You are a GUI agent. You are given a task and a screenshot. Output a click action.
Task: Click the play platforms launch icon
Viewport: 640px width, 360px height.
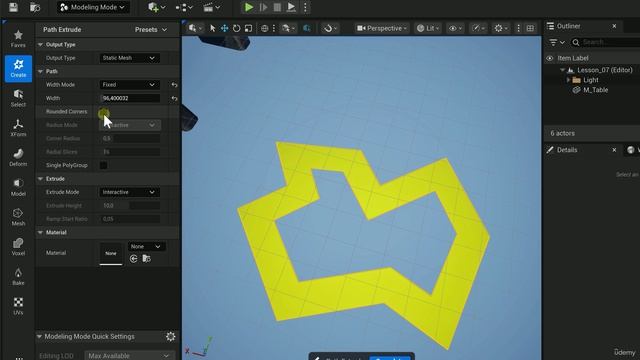click(x=291, y=7)
